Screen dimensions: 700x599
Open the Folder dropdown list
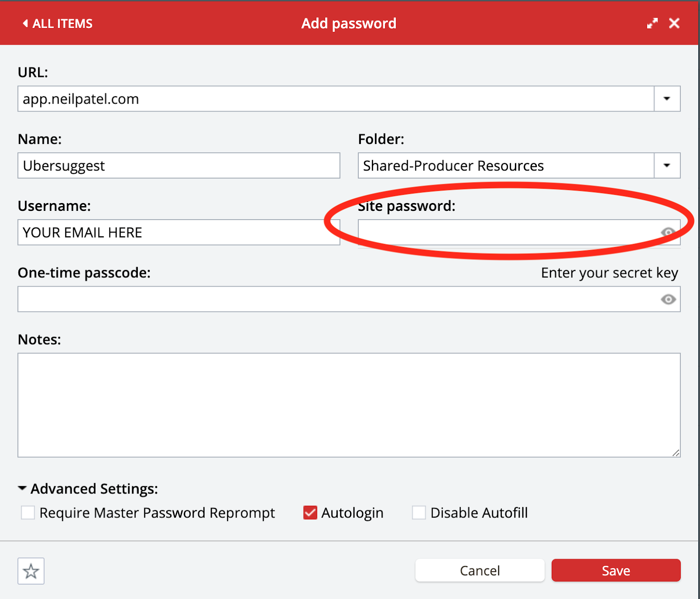tap(667, 165)
